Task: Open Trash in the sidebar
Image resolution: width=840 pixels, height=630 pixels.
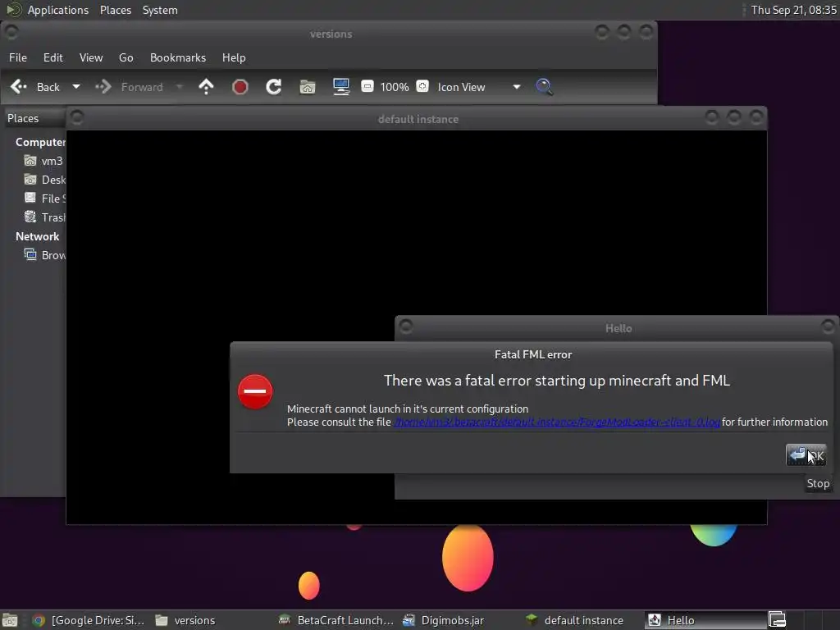Action: pyautogui.click(x=44, y=217)
